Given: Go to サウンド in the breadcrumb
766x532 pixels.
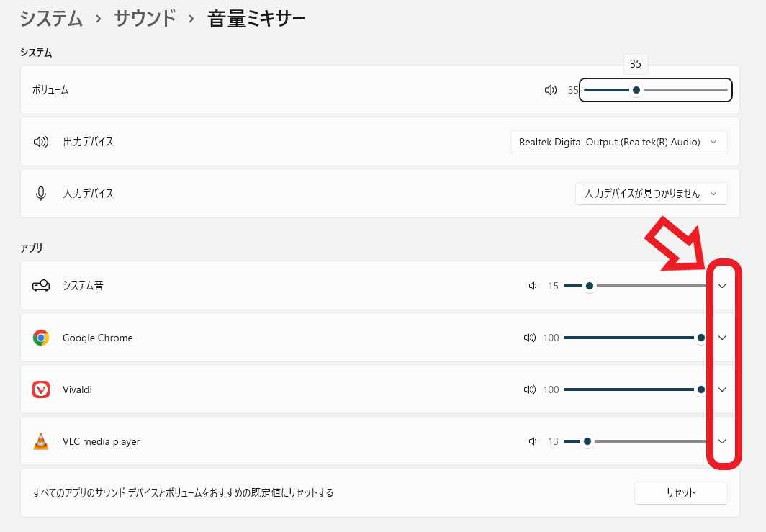Looking at the screenshot, I should [145, 18].
